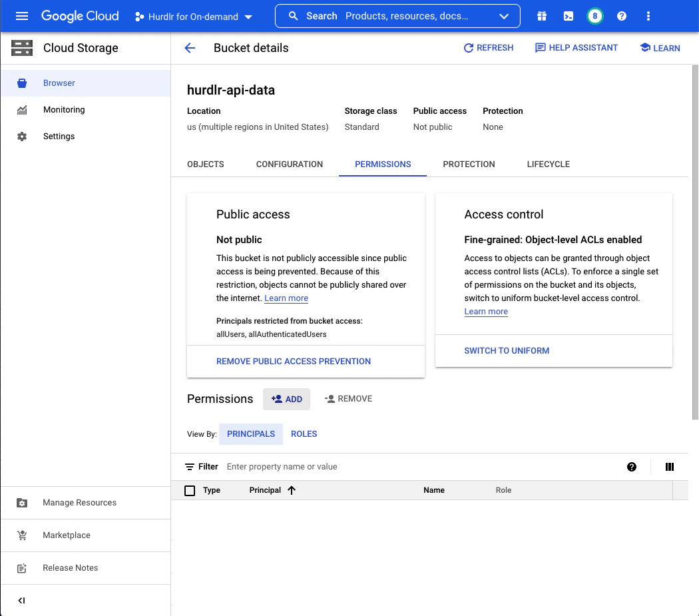Collapse the left sidebar panel
Screen dimensions: 699x616
pos(21,600)
